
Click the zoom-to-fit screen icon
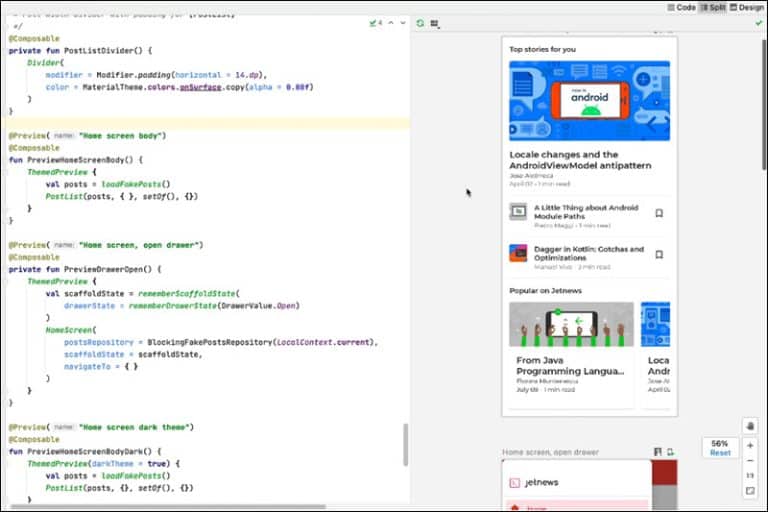tap(750, 491)
